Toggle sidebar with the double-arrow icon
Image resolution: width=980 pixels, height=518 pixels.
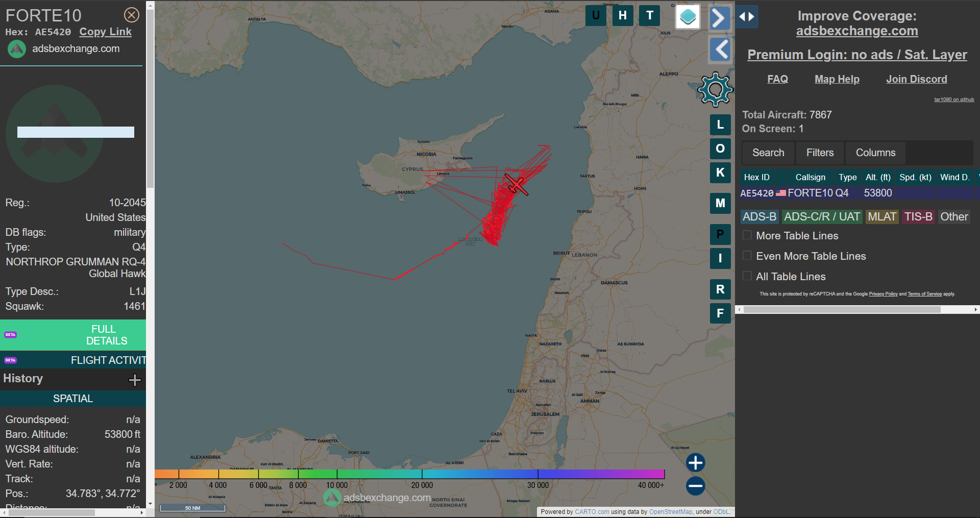click(x=747, y=17)
